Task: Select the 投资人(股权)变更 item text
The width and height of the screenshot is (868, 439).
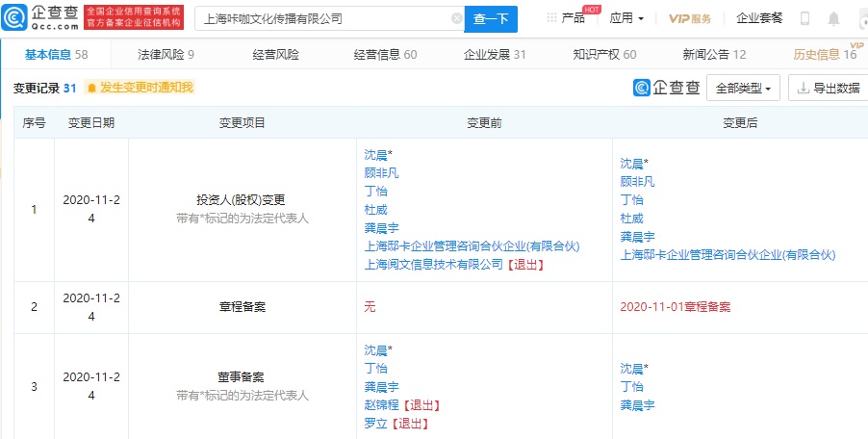Action: [x=242, y=200]
